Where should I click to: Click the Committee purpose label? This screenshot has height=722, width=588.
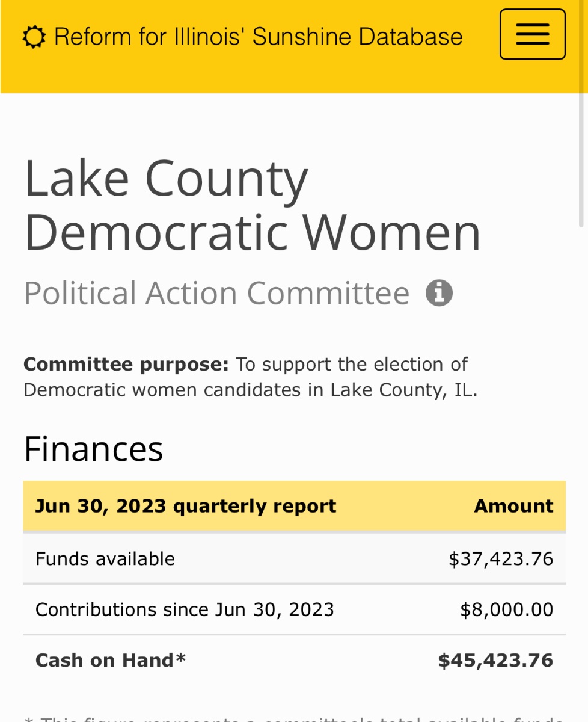pos(126,365)
